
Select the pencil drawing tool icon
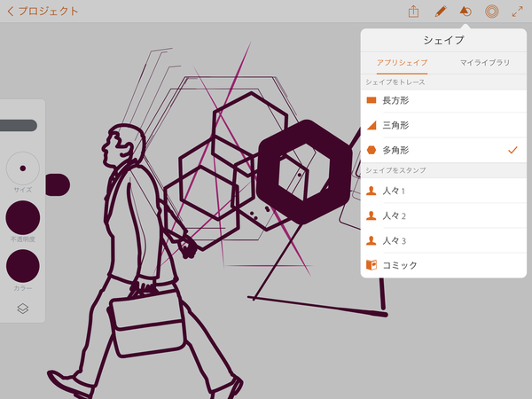pyautogui.click(x=440, y=12)
